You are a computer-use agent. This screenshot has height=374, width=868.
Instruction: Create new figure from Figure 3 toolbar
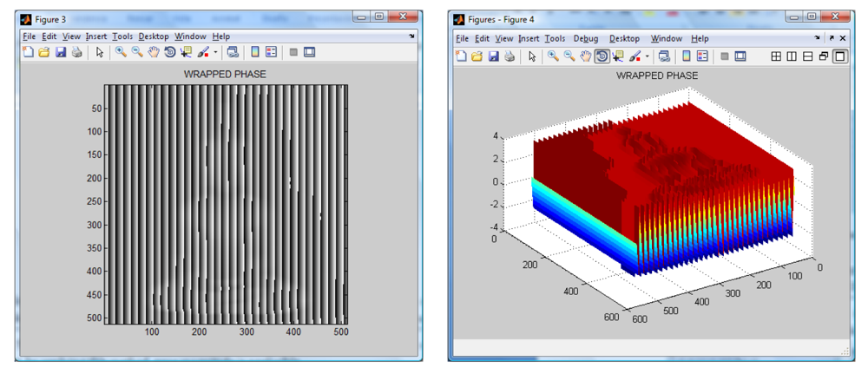pyautogui.click(x=28, y=53)
